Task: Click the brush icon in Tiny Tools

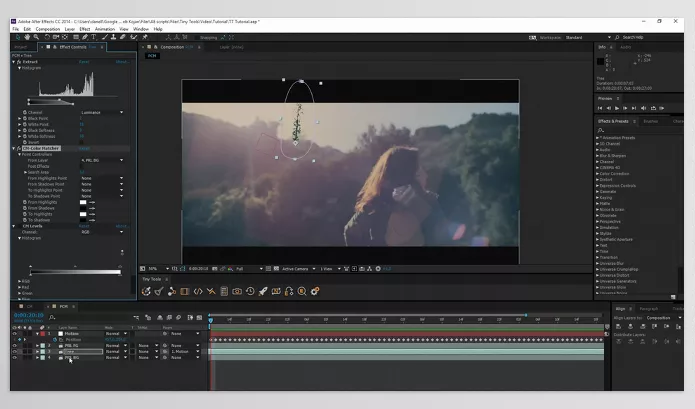Action: (x=159, y=291)
